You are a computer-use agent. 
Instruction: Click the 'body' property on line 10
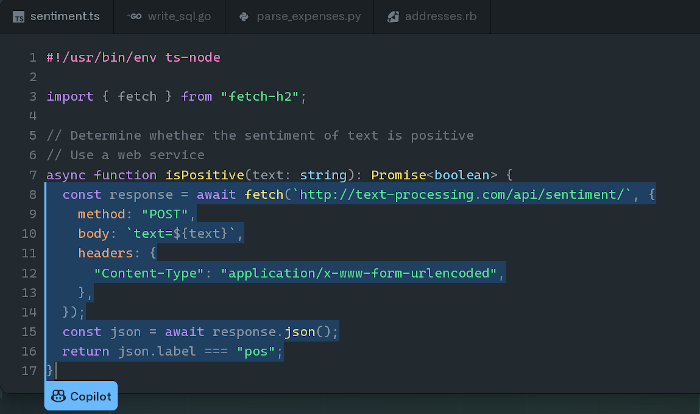[x=94, y=234]
